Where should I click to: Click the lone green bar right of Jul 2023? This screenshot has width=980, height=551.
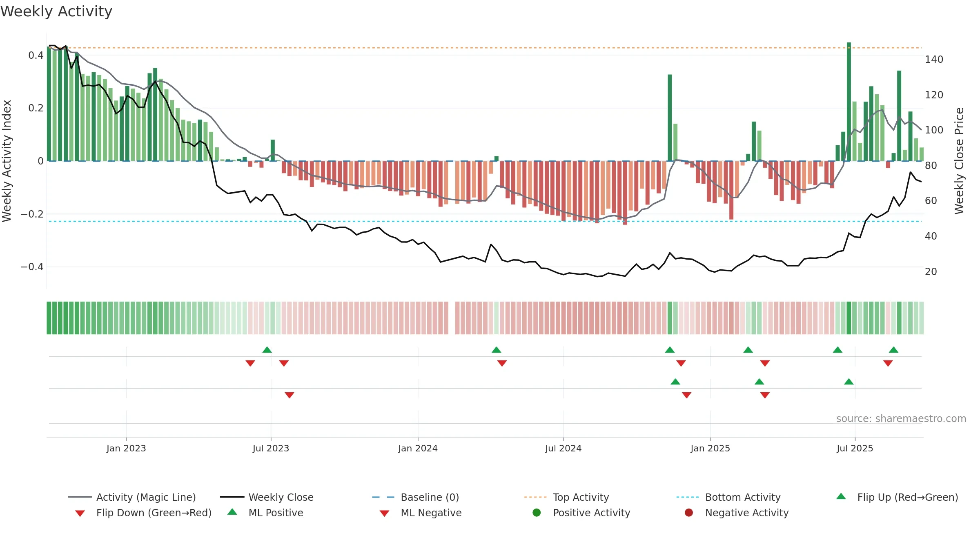pyautogui.click(x=273, y=150)
